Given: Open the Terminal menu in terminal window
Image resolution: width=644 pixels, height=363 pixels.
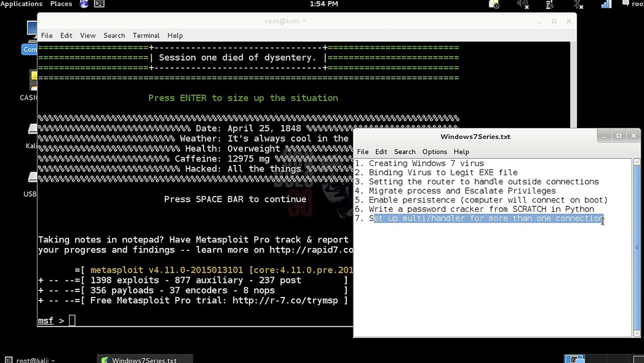Looking at the screenshot, I should click(x=146, y=35).
